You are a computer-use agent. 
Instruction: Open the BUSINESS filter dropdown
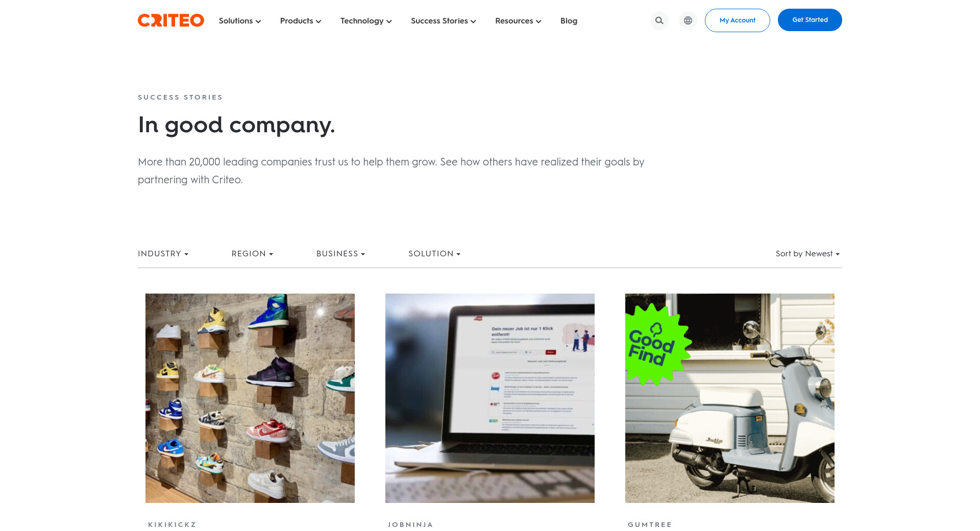click(340, 254)
